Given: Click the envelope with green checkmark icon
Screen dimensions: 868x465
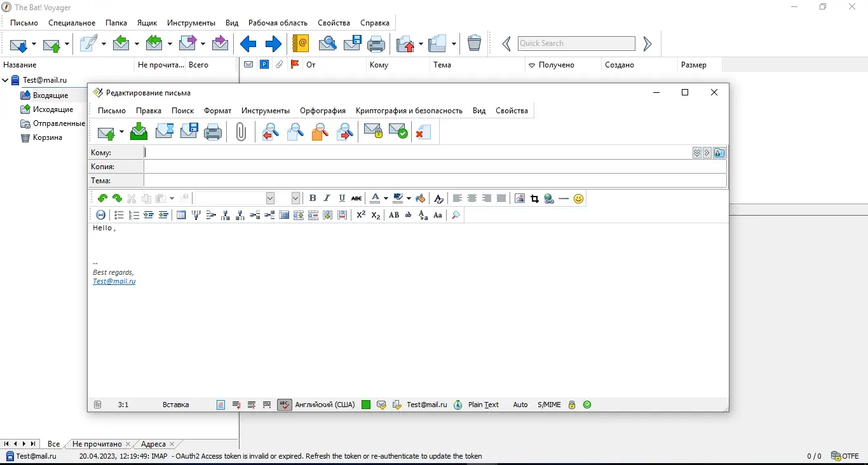Looking at the screenshot, I should pos(398,132).
